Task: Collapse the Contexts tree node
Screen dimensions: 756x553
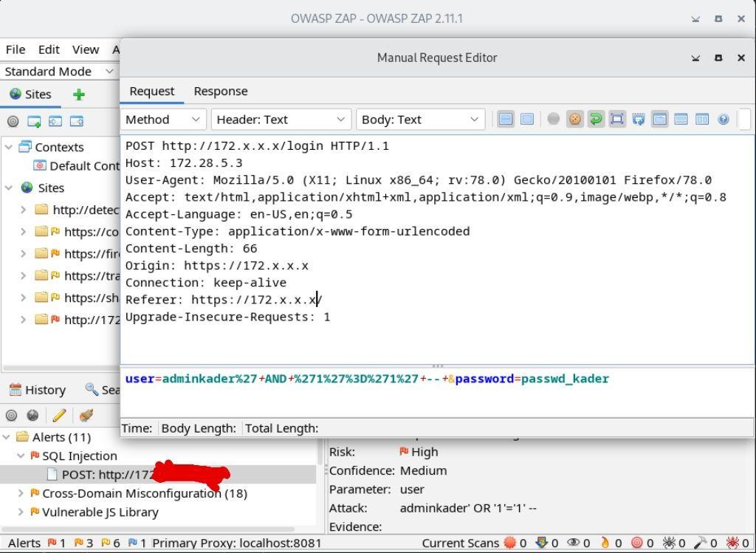Action: (x=9, y=147)
